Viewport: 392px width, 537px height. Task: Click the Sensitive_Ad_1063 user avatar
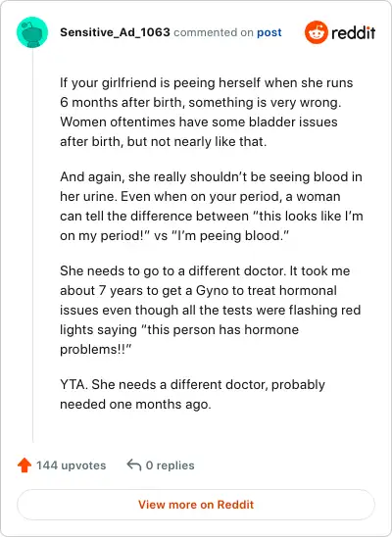click(32, 32)
